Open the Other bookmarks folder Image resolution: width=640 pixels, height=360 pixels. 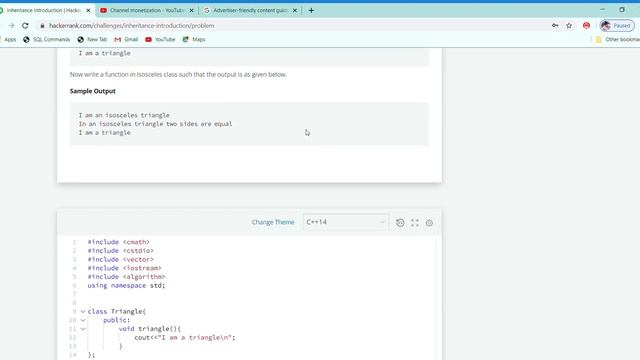coord(618,40)
